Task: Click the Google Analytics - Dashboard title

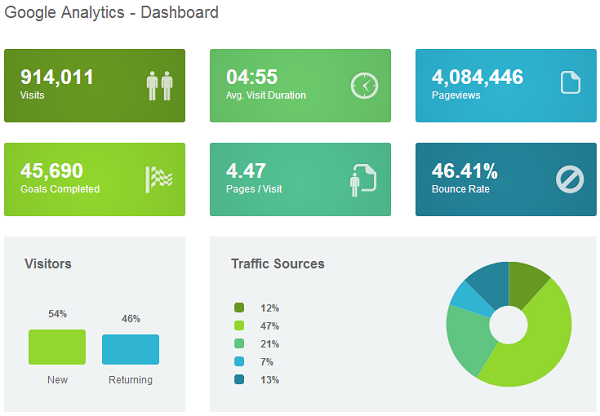Action: click(111, 13)
